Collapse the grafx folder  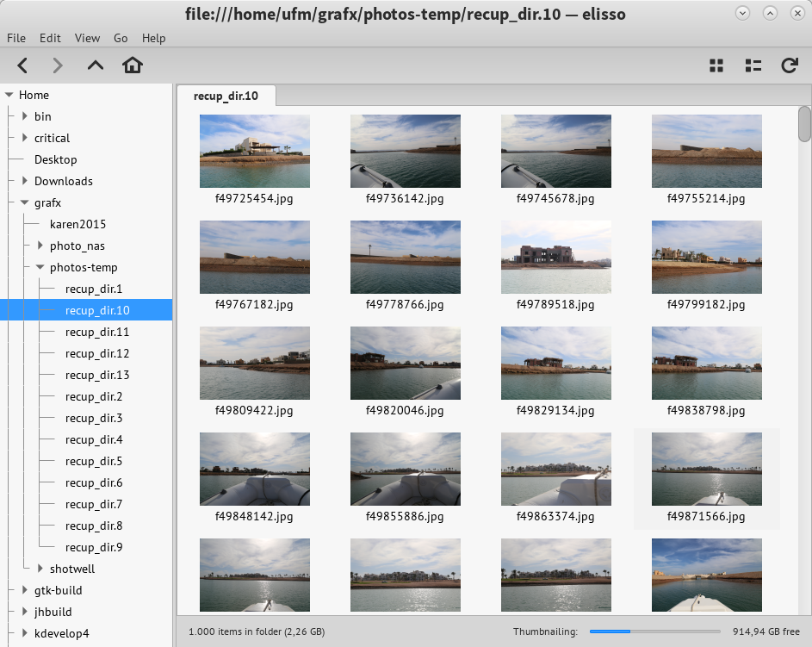24,202
